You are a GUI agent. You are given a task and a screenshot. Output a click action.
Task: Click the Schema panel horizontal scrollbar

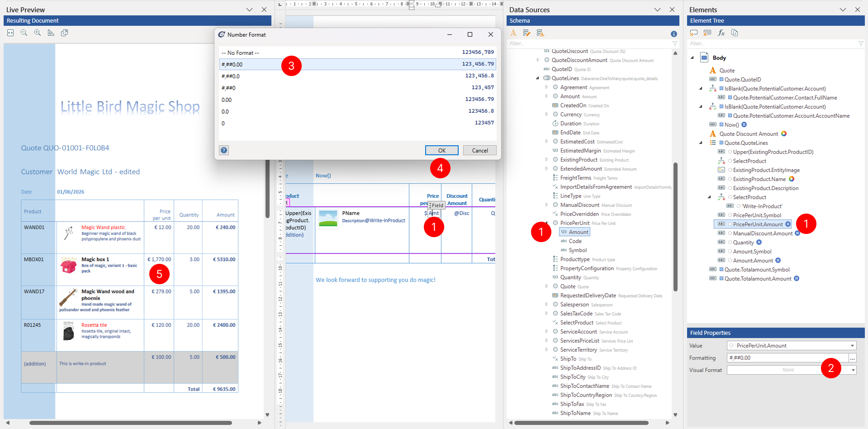click(581, 423)
